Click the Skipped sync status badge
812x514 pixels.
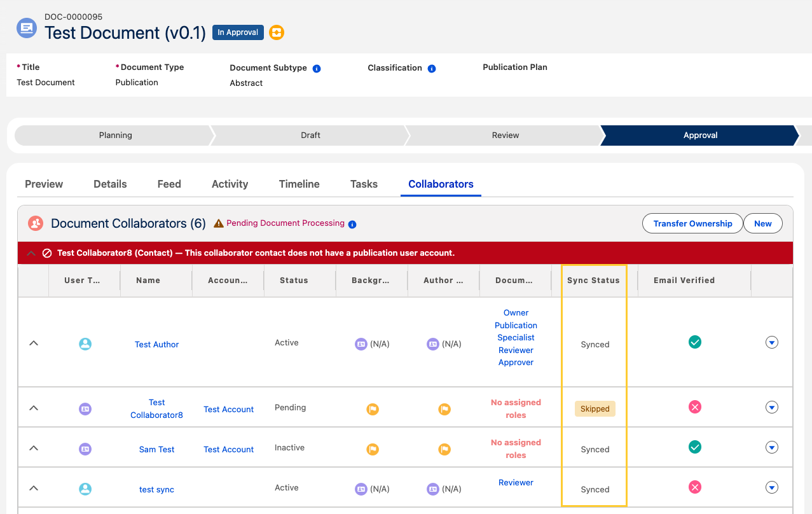[x=595, y=408]
